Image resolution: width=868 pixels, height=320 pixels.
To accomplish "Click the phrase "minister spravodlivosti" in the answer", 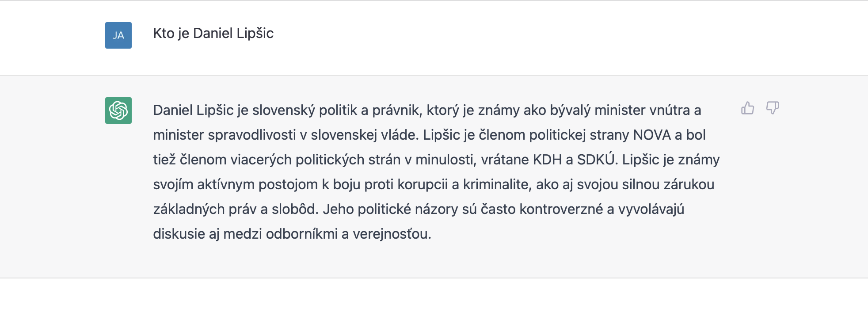I will coord(224,135).
